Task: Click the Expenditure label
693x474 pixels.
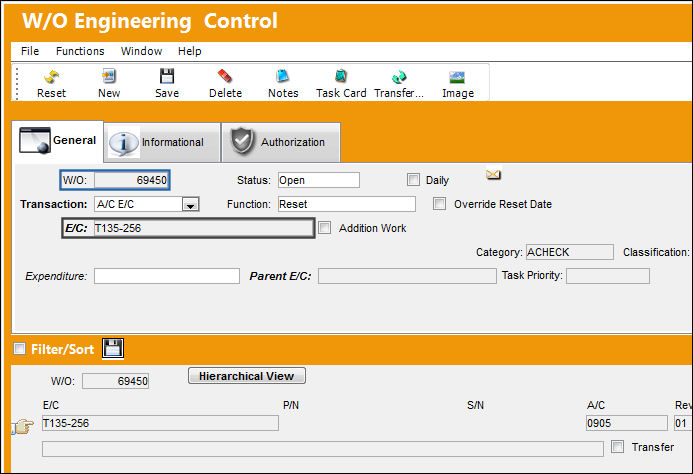Action: [56, 276]
